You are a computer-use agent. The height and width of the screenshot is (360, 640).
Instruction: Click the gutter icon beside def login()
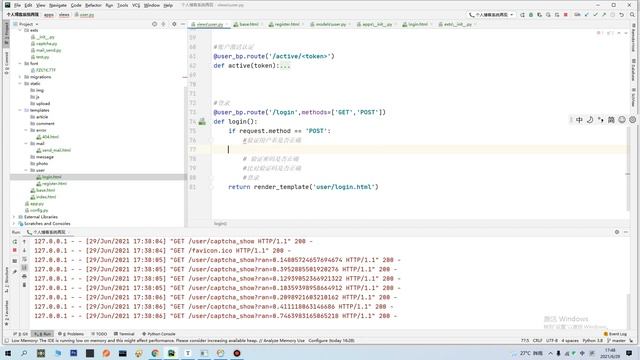coord(202,122)
